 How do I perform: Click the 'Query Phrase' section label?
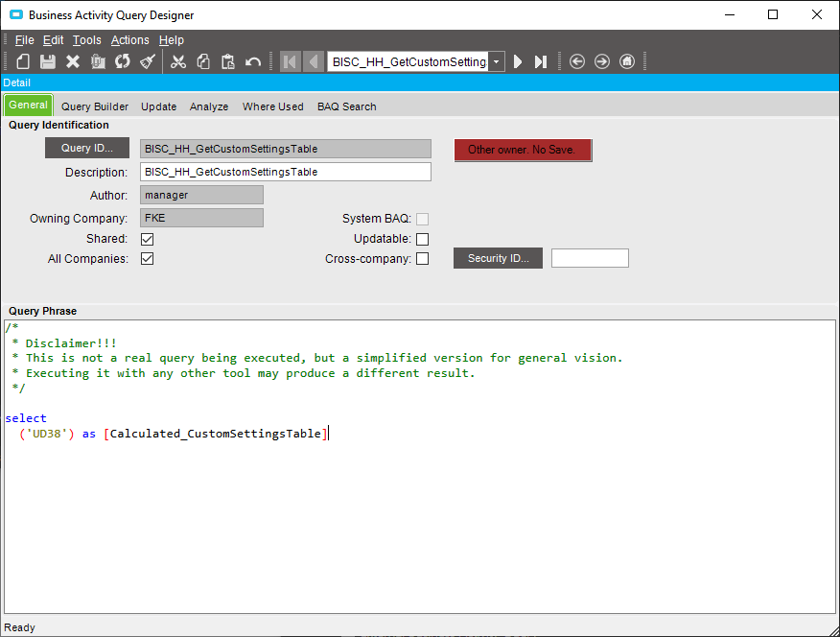[x=43, y=311]
